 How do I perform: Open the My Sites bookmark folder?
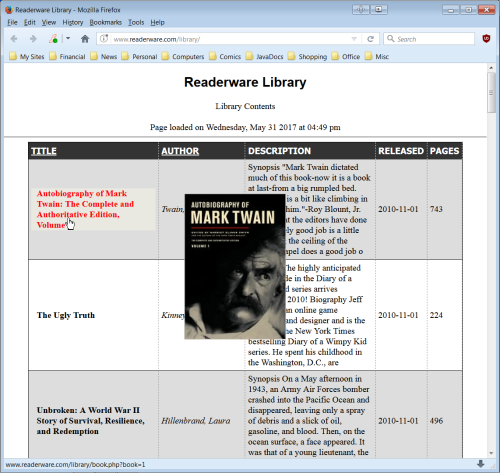click(27, 56)
